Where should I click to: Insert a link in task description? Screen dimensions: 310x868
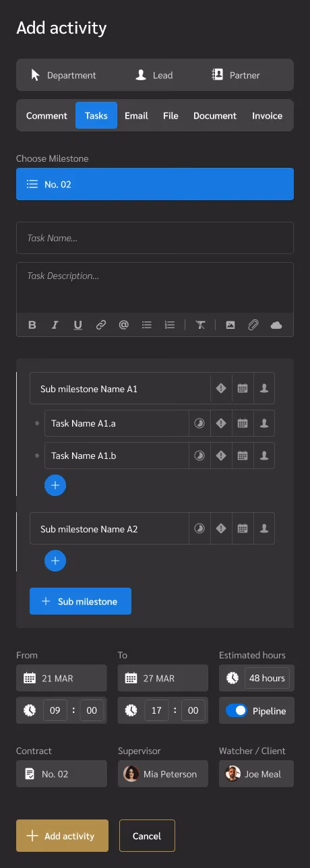[101, 325]
